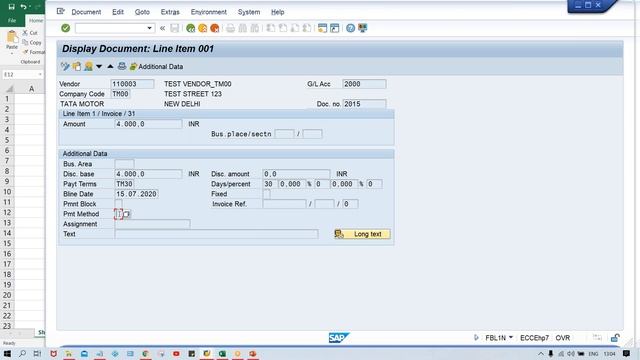Open the FBL1N status bar dropdown
Screen dimensions: 640x360
pyautogui.click(x=511, y=338)
